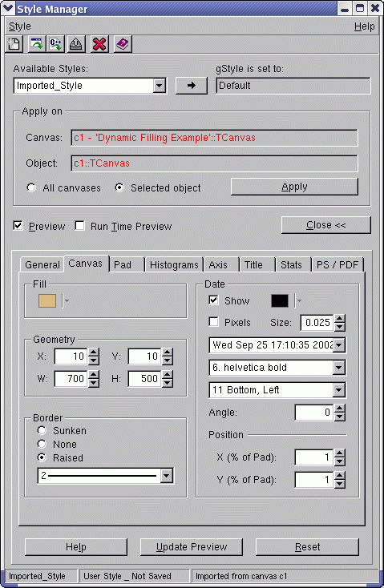Click import from C++ macro icon
This screenshot has width=384, height=588.
point(55,44)
